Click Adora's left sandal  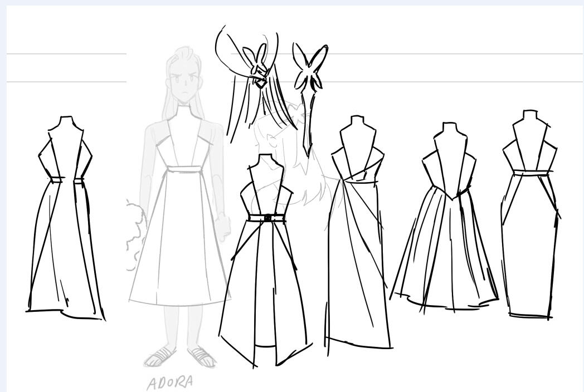pyautogui.click(x=159, y=357)
